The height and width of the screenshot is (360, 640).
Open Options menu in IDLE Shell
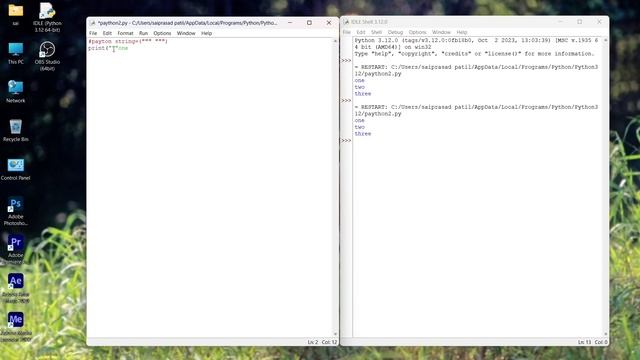(417, 32)
